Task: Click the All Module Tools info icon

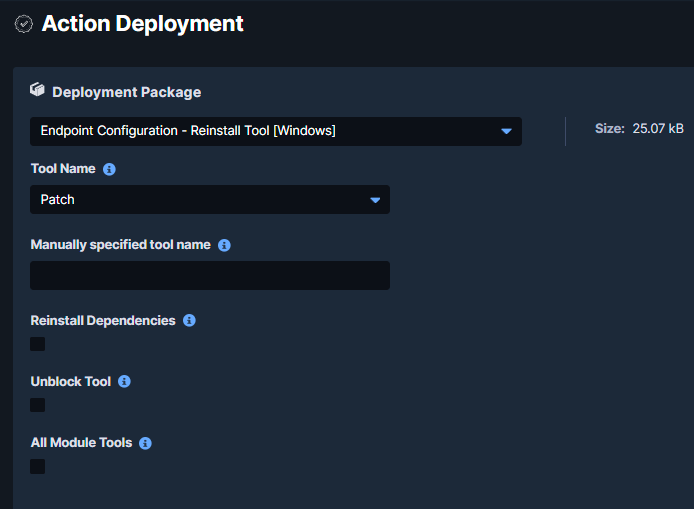Action: (x=145, y=443)
